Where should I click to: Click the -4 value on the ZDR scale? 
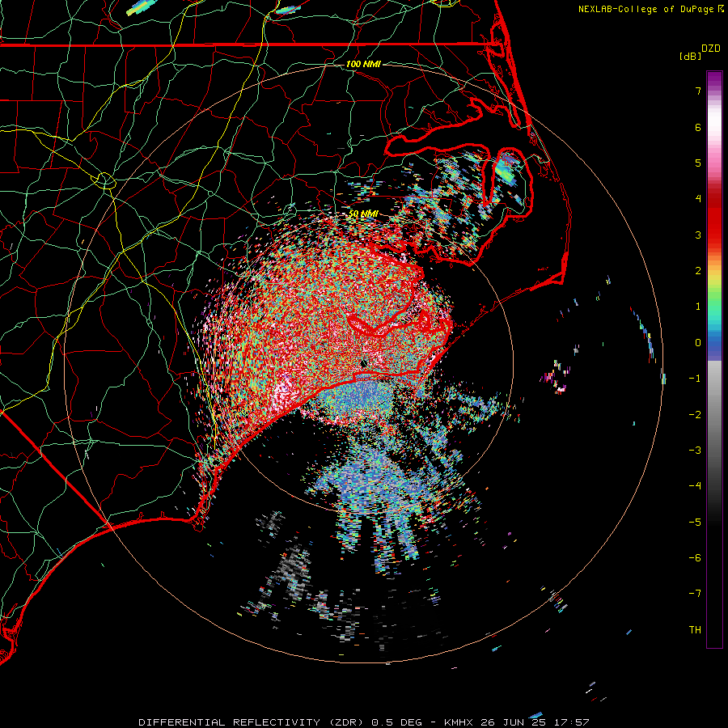point(695,486)
